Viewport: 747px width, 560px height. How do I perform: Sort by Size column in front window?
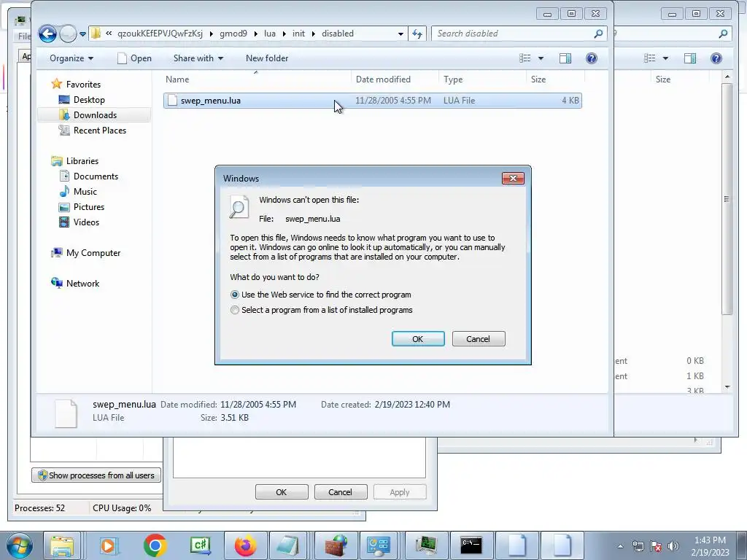point(555,79)
